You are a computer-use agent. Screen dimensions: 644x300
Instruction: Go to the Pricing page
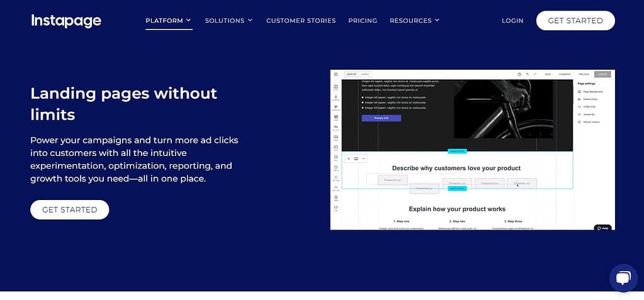363,21
